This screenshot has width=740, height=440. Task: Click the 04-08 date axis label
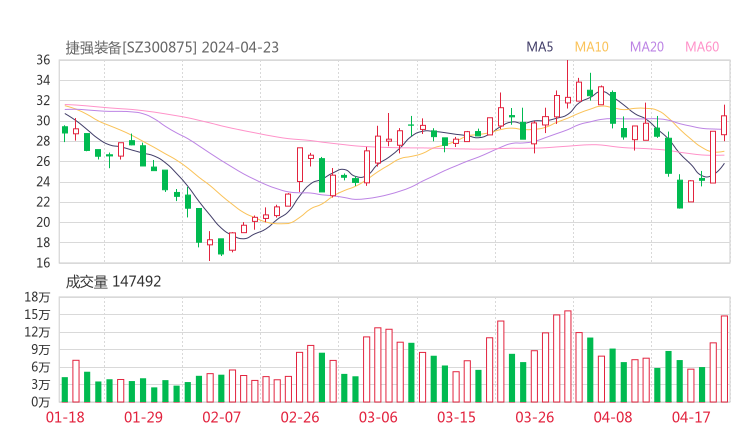click(613, 417)
